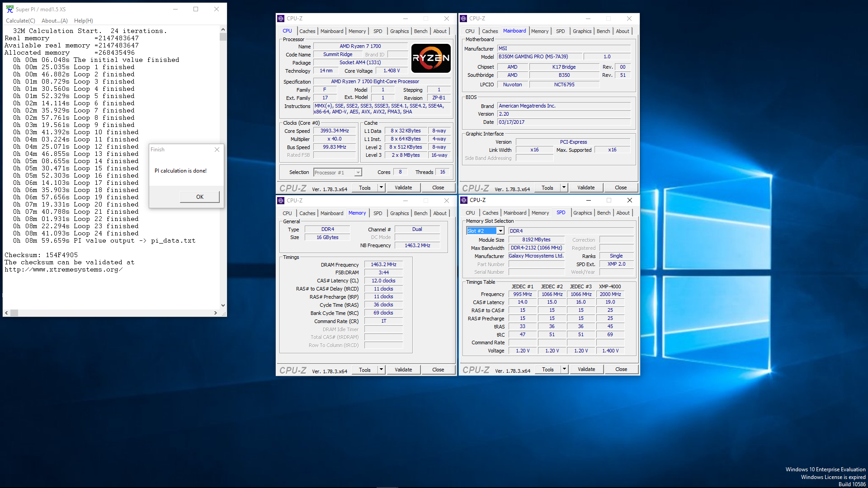Viewport: 868px width, 488px height.
Task: Maximize the Super PI window
Action: tap(196, 9)
